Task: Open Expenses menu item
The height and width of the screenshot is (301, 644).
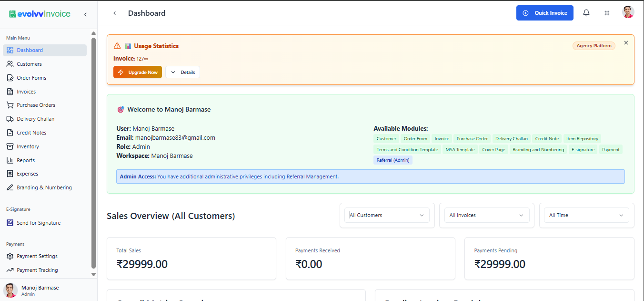Action: 45,174
